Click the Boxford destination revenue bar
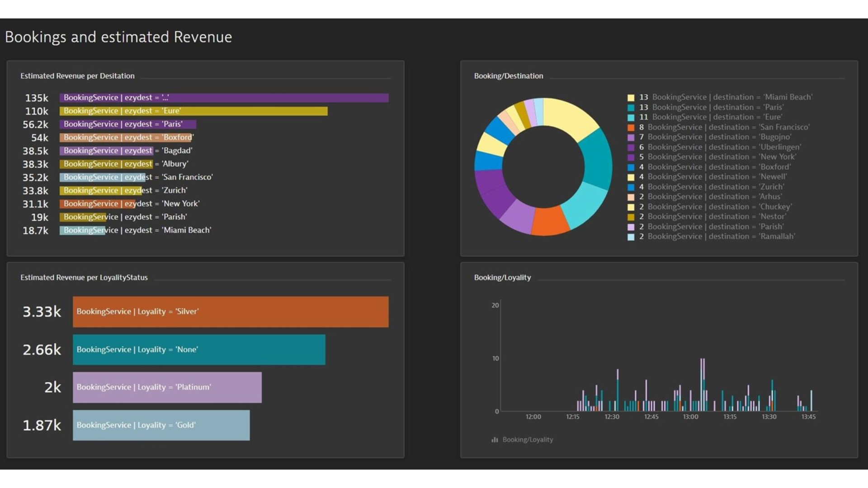868x488 pixels. click(x=127, y=137)
